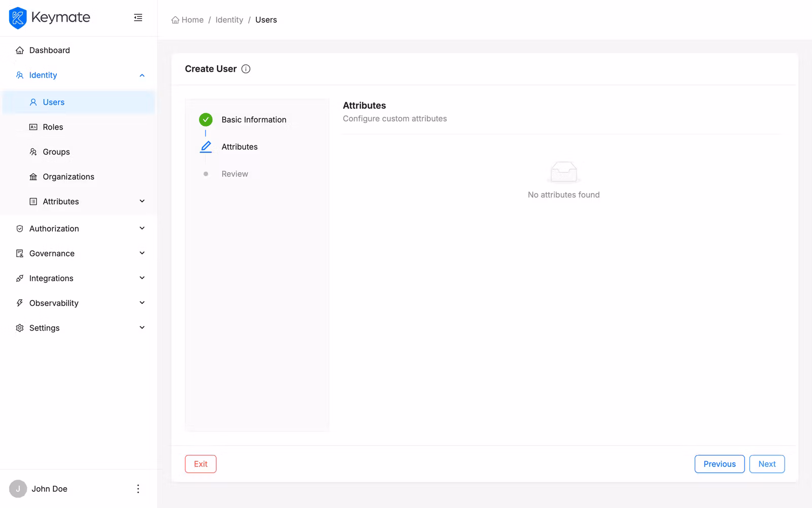Collapse the sidebar using the toggle icon

[x=138, y=17]
